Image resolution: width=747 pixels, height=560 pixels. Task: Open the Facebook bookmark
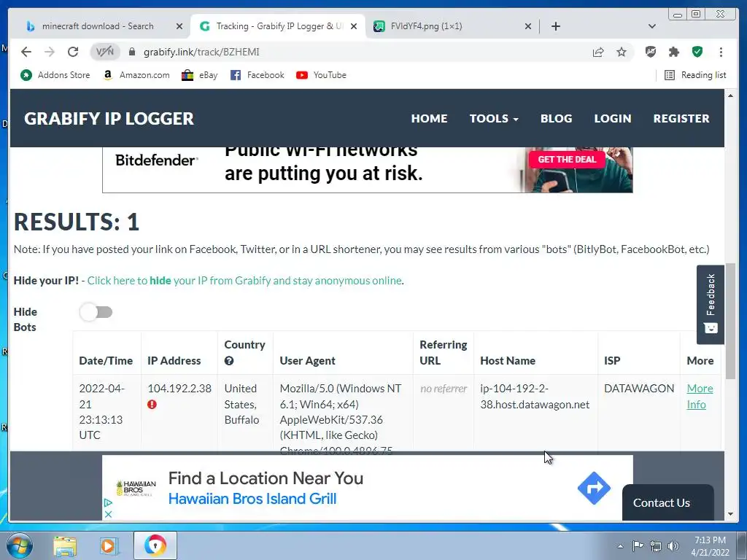tap(257, 75)
